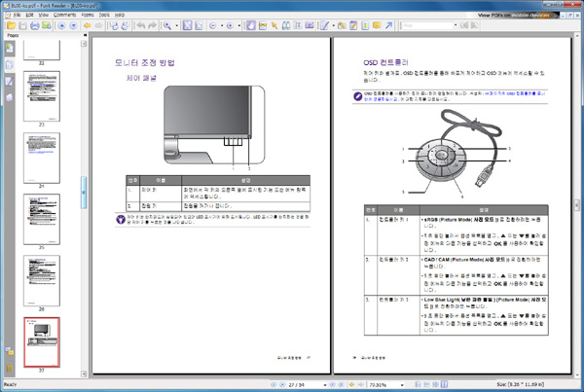The image size is (584, 392).
Task: Click the Save icon in toolbar
Action: [x=20, y=24]
